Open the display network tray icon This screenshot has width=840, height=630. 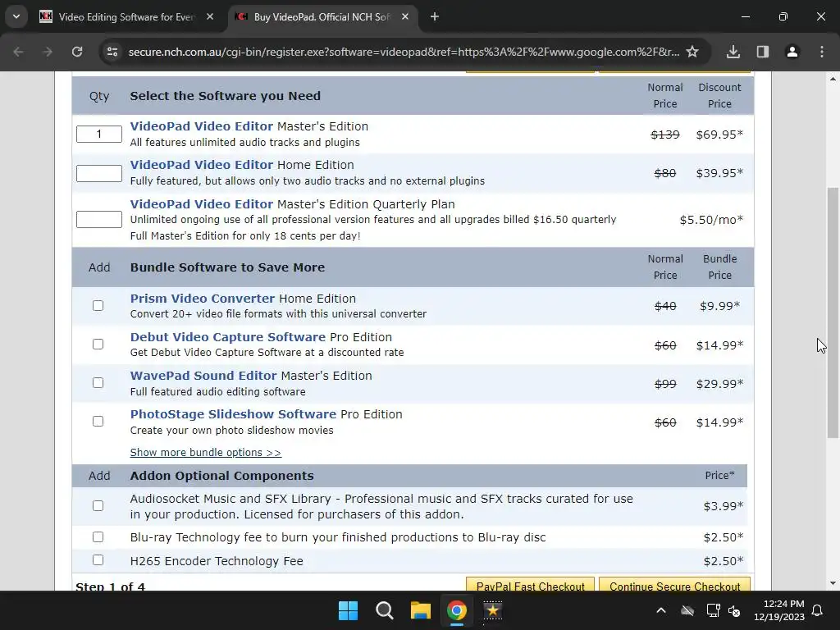click(x=713, y=610)
